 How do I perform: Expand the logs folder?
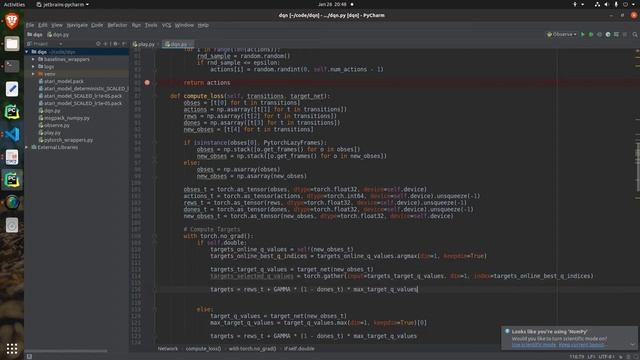[33, 67]
